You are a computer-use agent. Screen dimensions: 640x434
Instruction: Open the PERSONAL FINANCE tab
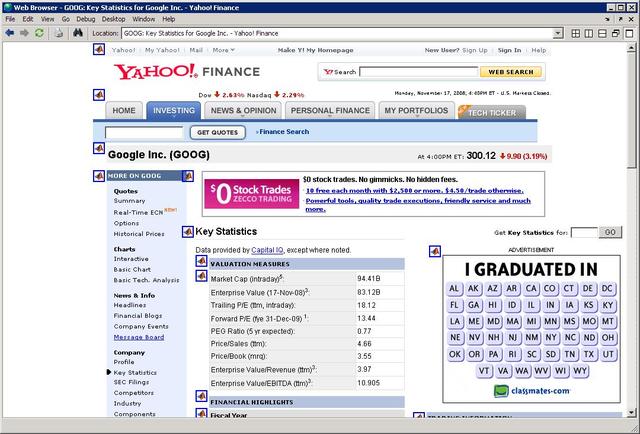click(x=330, y=111)
